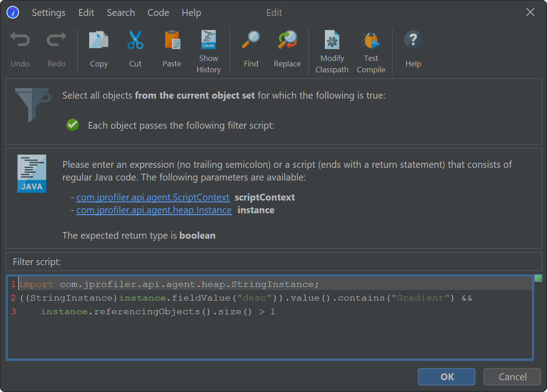
Task: Click the JProfiler application icon in title bar
Action: click(x=13, y=13)
